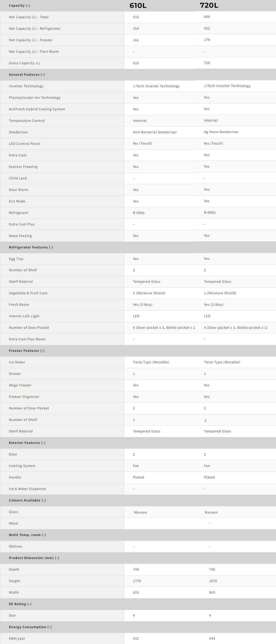Image resolution: width=276 pixels, height=644 pixels.
Task: Collapse the Multi Temp. room (-) section
Action: coord(27,535)
